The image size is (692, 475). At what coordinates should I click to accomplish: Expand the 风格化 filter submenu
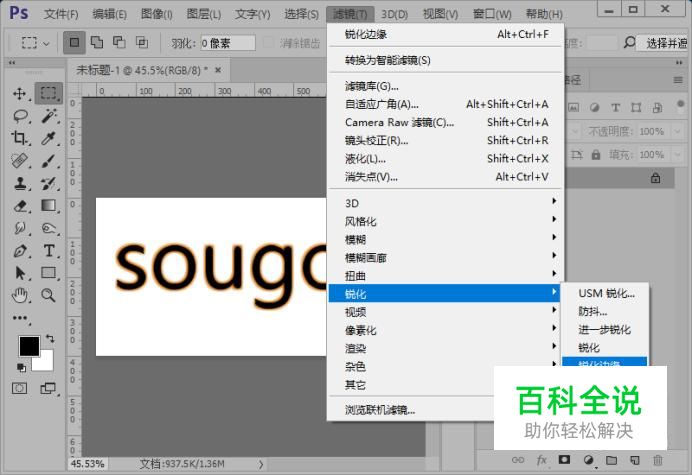pyautogui.click(x=444, y=221)
